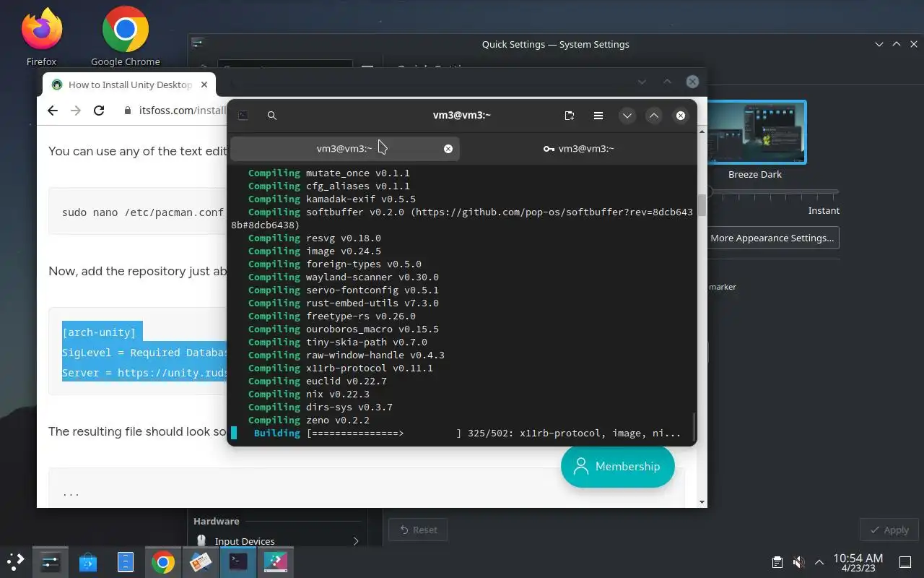Reload the itsfoss page

click(x=100, y=111)
